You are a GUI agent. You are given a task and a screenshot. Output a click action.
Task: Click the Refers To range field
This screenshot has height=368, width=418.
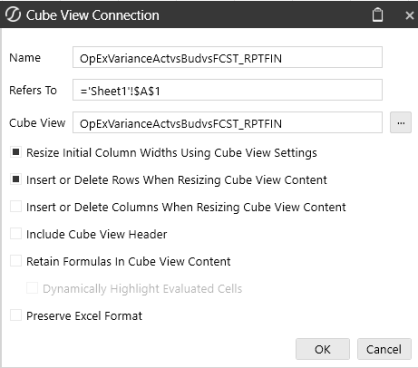(x=227, y=90)
